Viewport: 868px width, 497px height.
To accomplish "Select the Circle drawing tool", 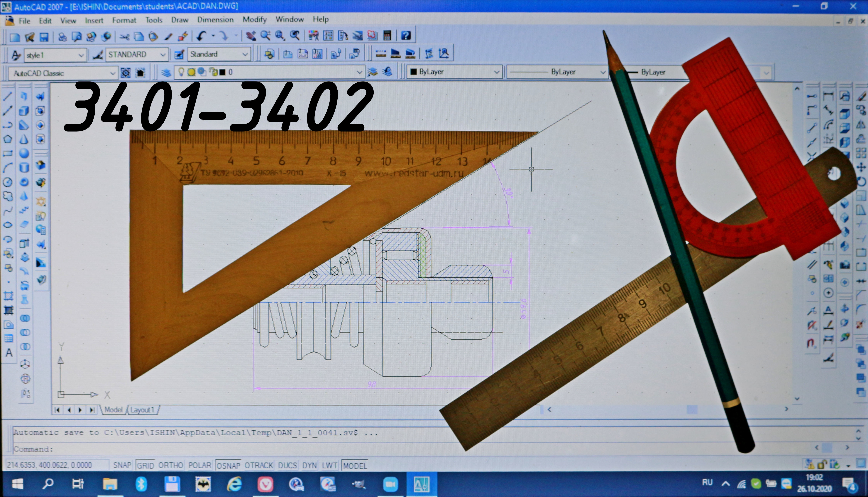I will click(8, 182).
